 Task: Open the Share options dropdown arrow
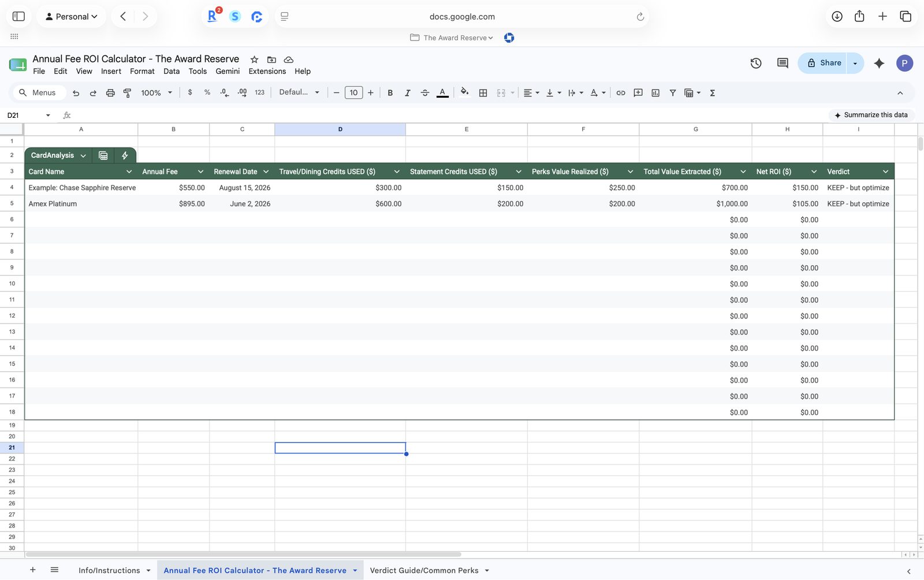point(855,63)
